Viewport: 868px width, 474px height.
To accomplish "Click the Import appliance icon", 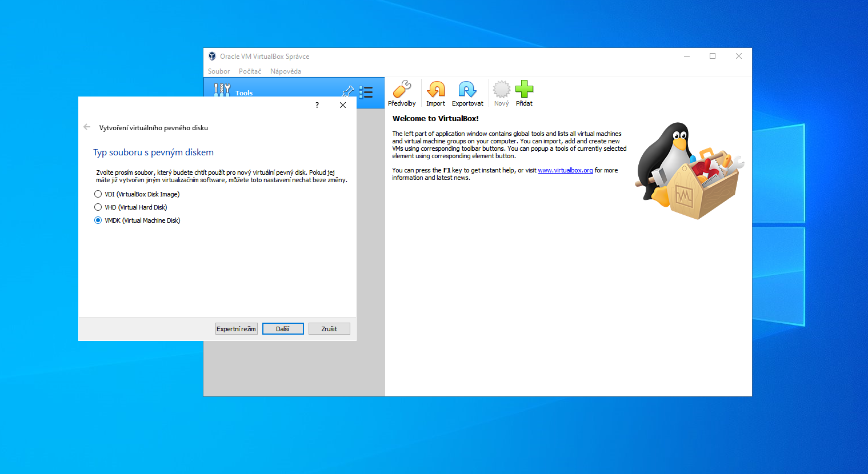I will (x=435, y=94).
